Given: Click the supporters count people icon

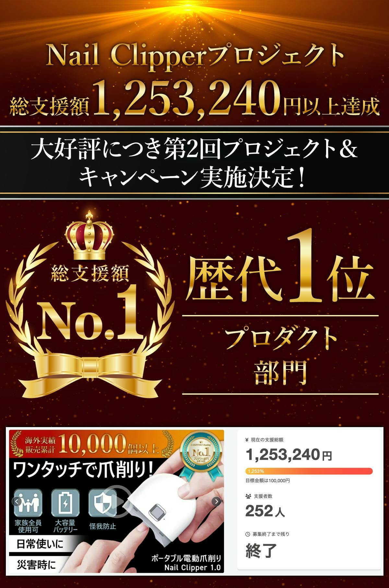Looking at the screenshot, I should [248, 496].
